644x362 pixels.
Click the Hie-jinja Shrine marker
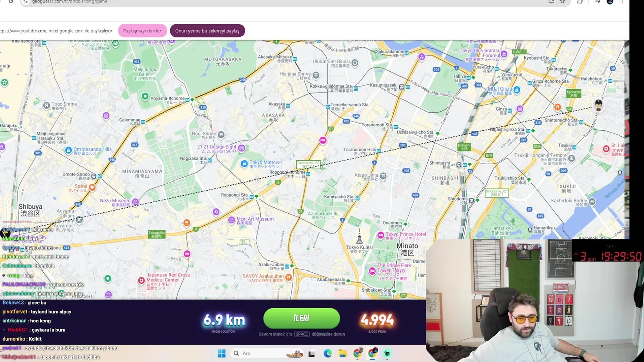[x=316, y=75]
